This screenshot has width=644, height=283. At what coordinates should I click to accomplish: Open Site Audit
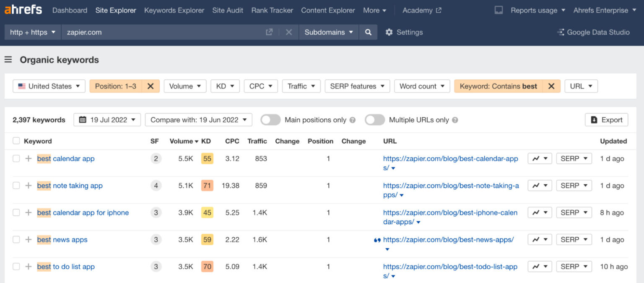coord(228,10)
